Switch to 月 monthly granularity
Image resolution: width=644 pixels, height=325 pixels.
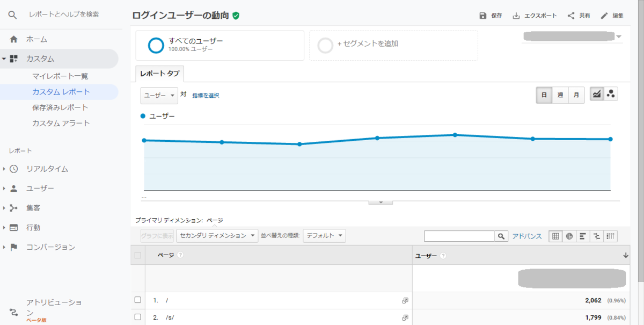click(x=576, y=95)
